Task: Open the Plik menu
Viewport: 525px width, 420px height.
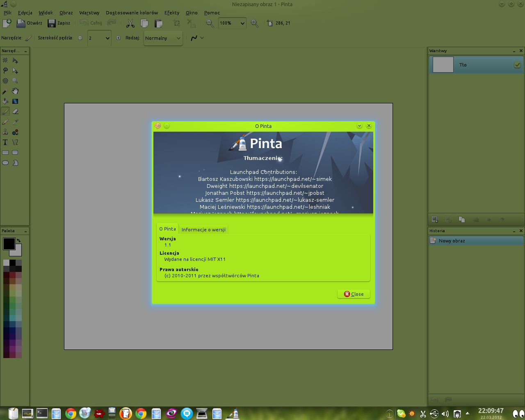Action: [x=7, y=13]
